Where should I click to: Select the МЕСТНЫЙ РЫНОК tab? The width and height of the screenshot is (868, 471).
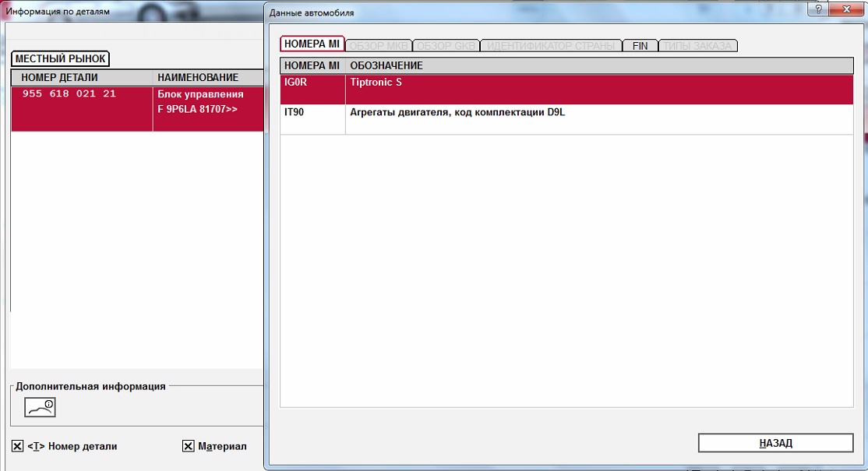[x=60, y=59]
